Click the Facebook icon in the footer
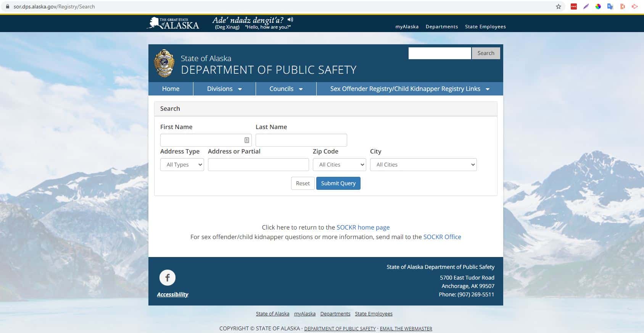Image resolution: width=644 pixels, height=333 pixels. click(167, 278)
